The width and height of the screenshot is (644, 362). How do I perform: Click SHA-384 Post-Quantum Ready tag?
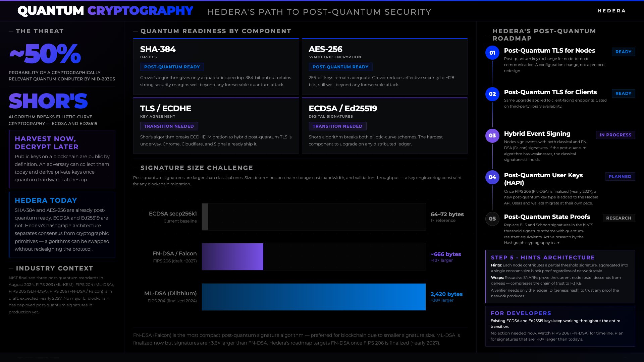coord(172,67)
